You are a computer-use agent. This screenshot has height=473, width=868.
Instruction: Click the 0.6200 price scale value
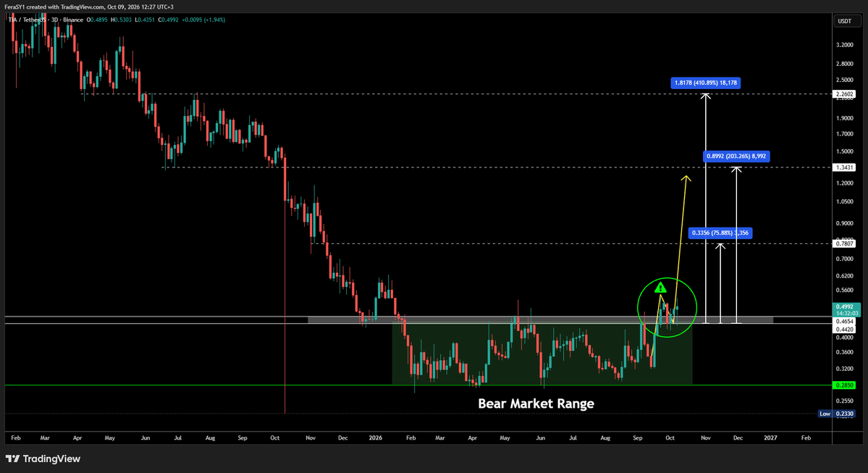coord(845,276)
